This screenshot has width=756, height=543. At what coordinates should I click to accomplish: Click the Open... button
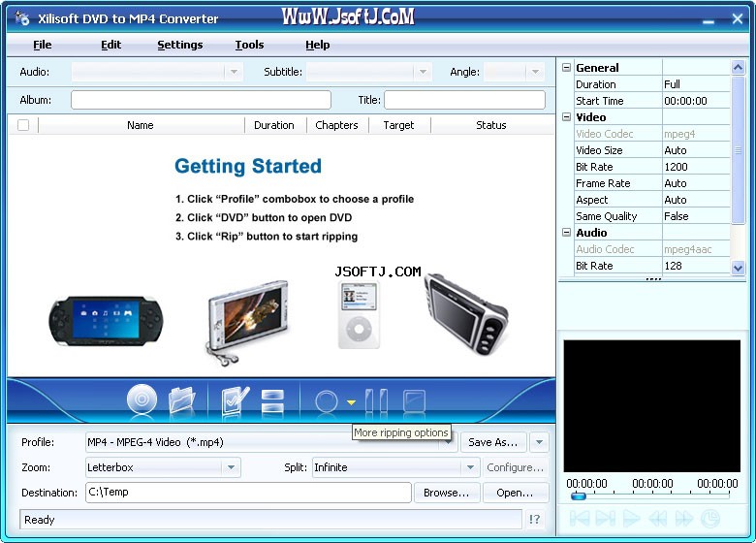pos(515,493)
